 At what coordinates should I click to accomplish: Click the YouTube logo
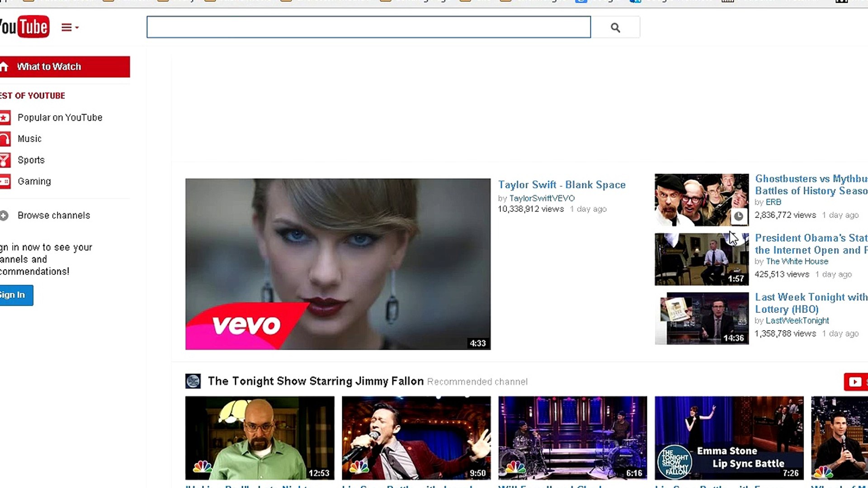[x=25, y=27]
